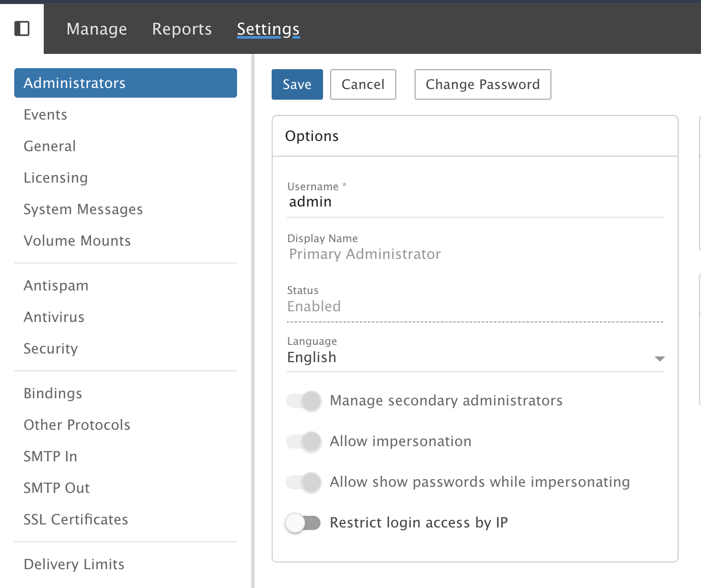The image size is (701, 588).
Task: Switch to the Reports tab
Action: point(182,29)
